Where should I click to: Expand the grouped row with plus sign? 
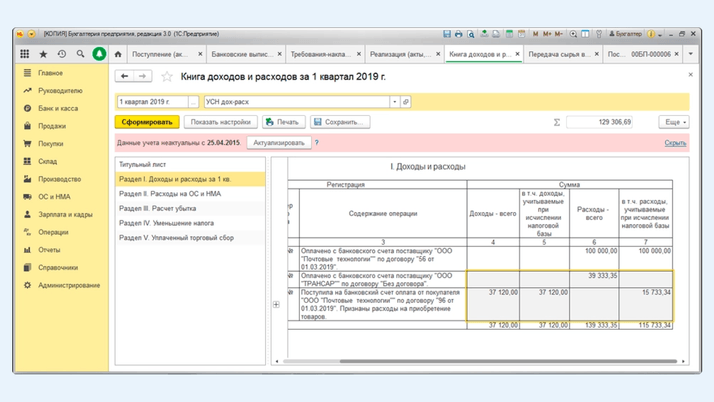pos(276,304)
